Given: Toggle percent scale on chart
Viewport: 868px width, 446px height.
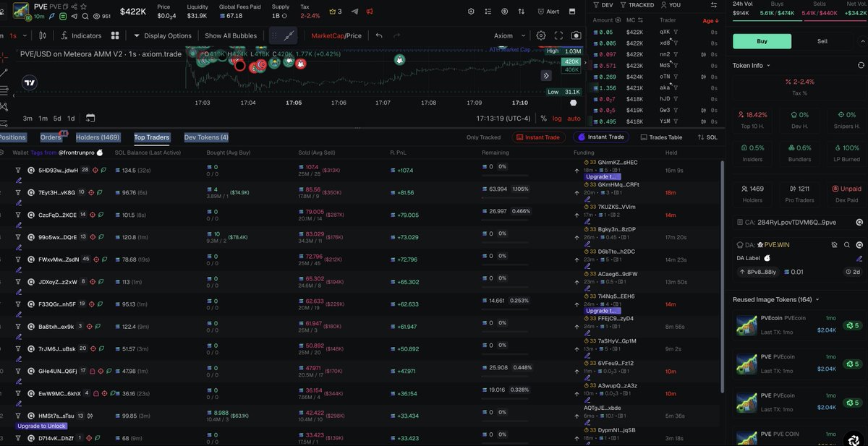Looking at the screenshot, I should [x=544, y=119].
